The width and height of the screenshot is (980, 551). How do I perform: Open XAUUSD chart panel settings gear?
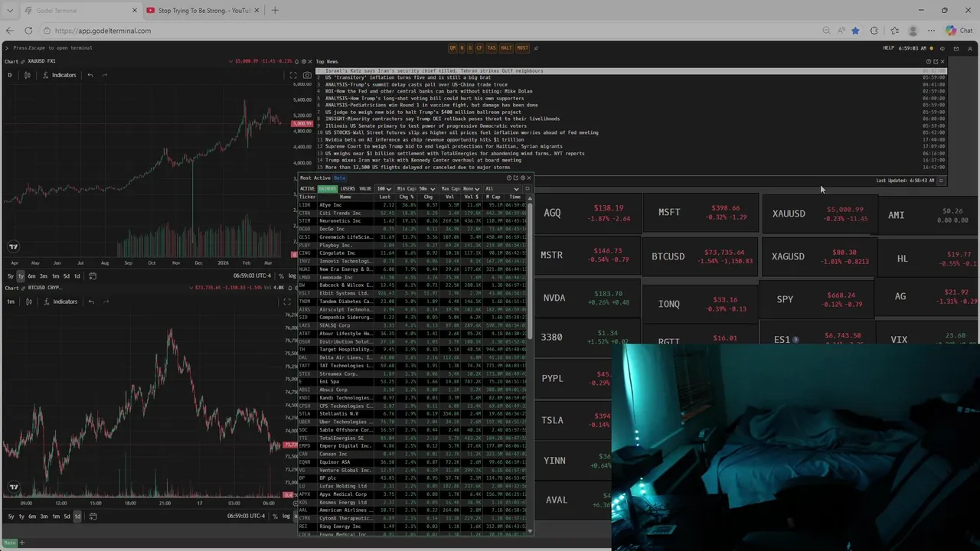point(304,61)
